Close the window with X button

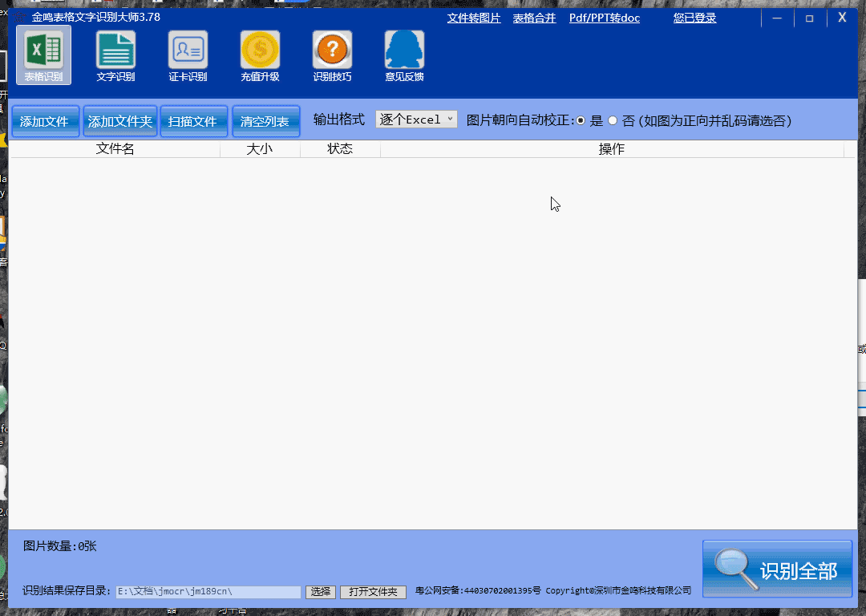click(842, 18)
